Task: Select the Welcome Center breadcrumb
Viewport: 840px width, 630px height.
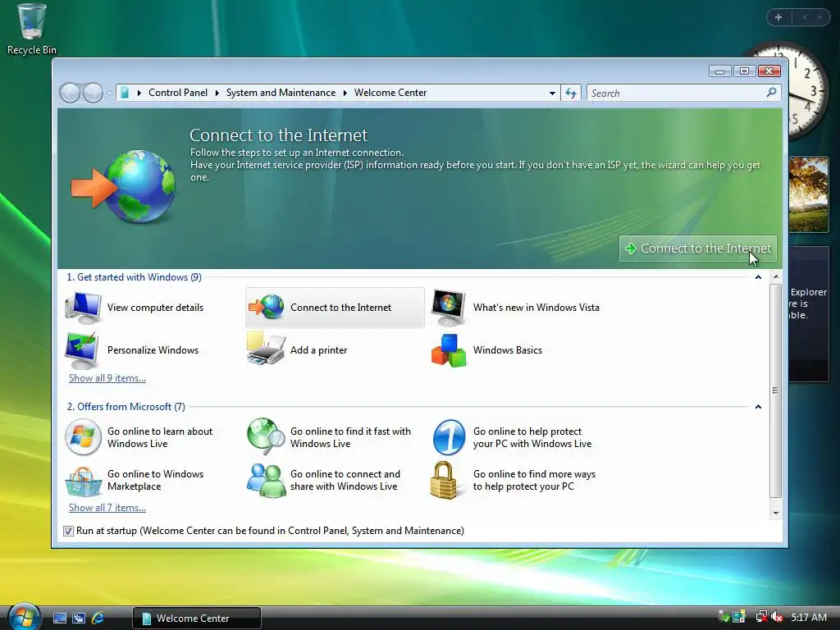Action: click(x=390, y=93)
